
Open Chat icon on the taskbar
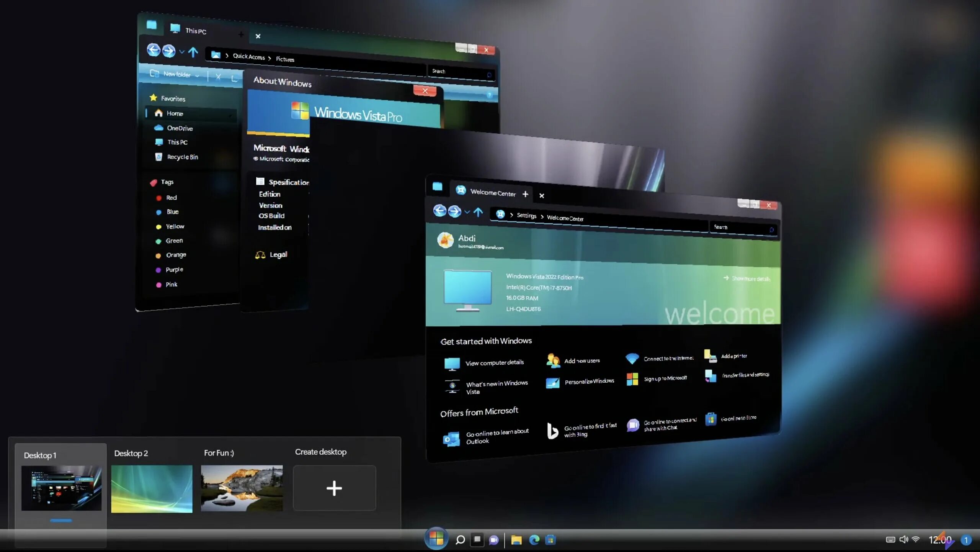tap(494, 540)
